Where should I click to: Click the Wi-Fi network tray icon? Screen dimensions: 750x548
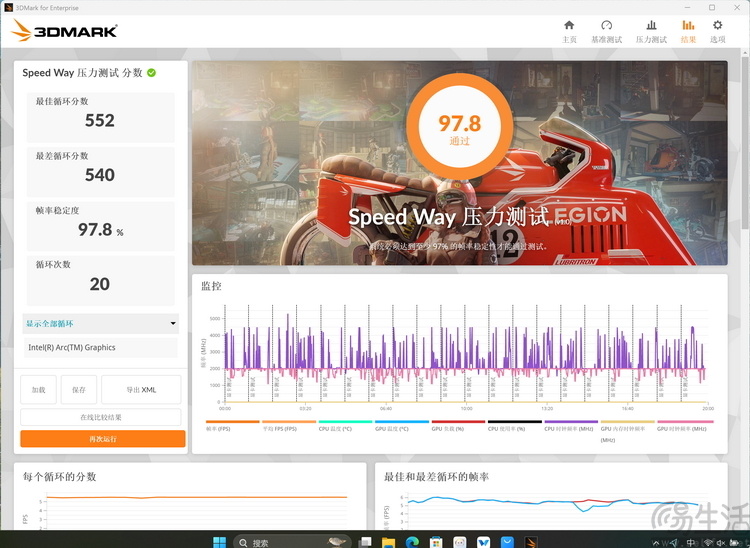coord(708,543)
